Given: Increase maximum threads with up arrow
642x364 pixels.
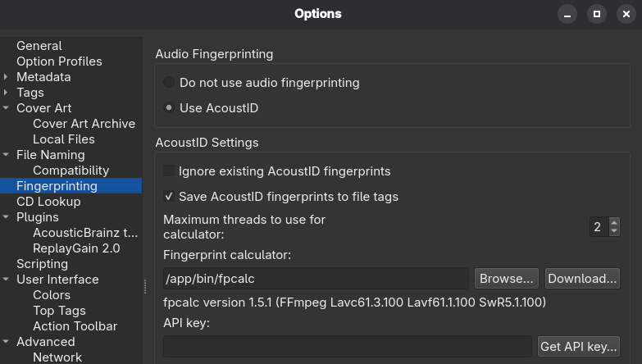Looking at the screenshot, I should click(x=615, y=222).
